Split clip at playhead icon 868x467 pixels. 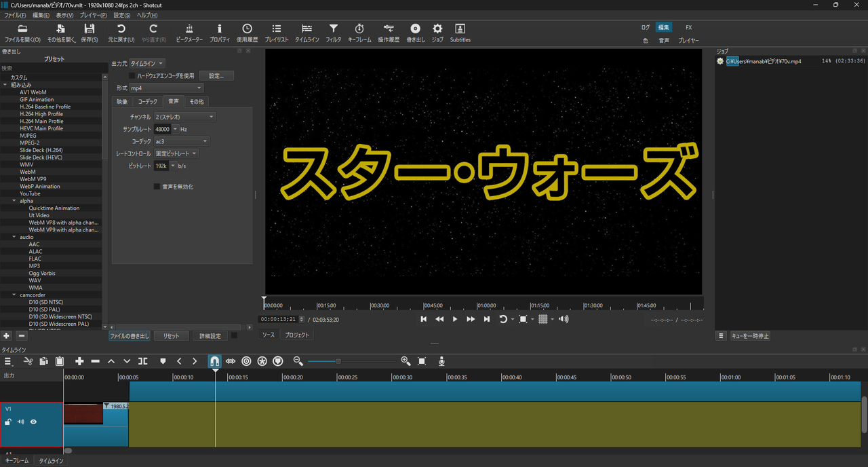point(142,361)
